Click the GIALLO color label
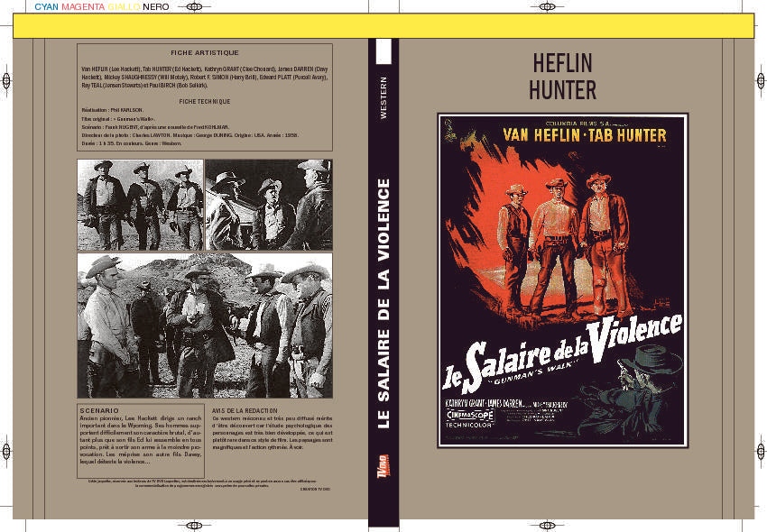This screenshot has width=767, height=532. [x=124, y=7]
